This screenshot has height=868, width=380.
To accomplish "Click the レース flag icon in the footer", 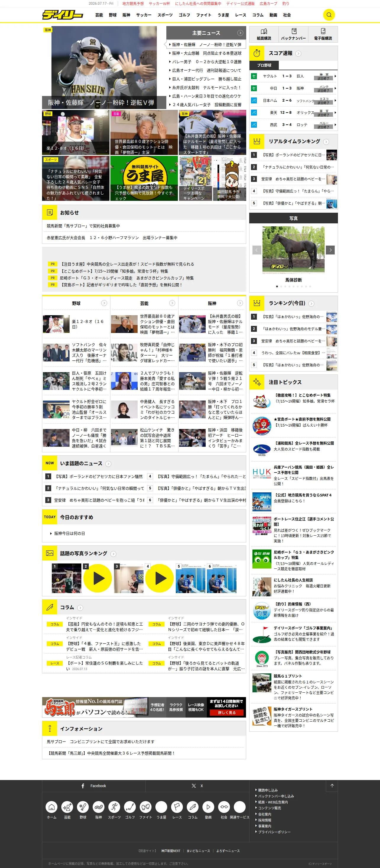I will 177,807.
